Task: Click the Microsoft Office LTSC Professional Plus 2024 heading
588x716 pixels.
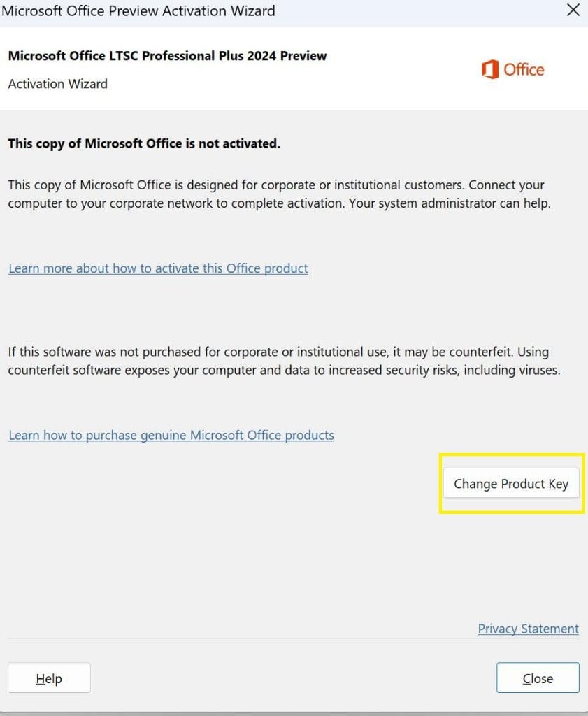Action: tap(167, 56)
